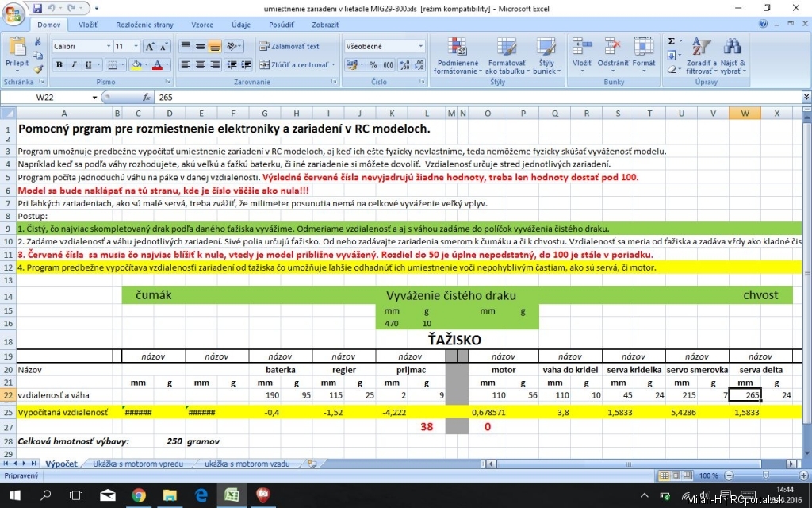This screenshot has height=508, width=812.
Task: Select the Format Painter brush
Action: tap(38, 68)
